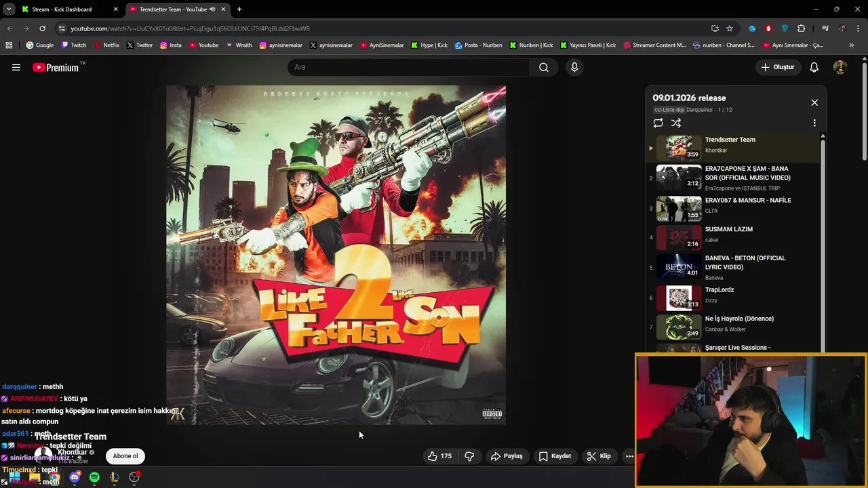Open the Posta - Nuriben bookmark
The image size is (868, 488).
coord(479,45)
